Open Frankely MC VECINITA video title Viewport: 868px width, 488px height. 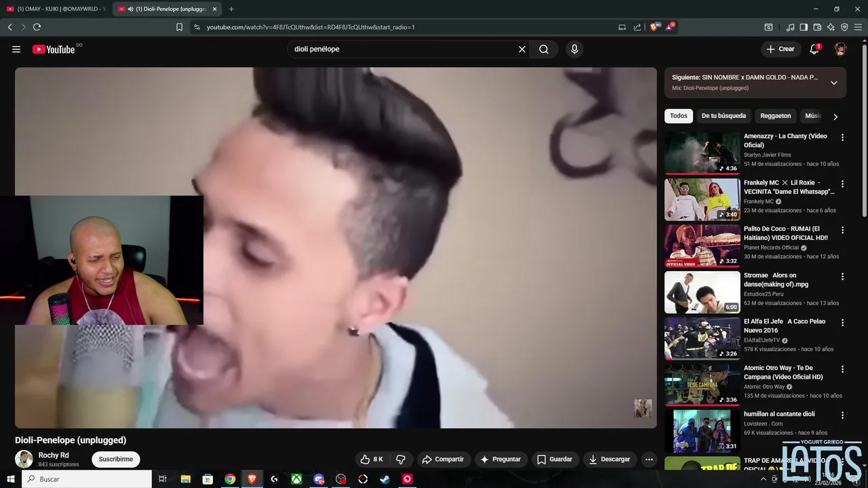pyautogui.click(x=789, y=187)
